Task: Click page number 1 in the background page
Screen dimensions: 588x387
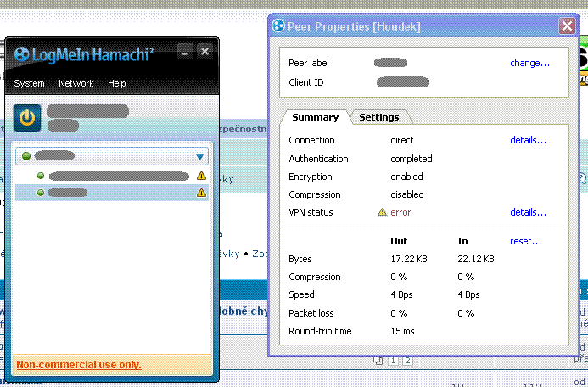Action: 393,361
